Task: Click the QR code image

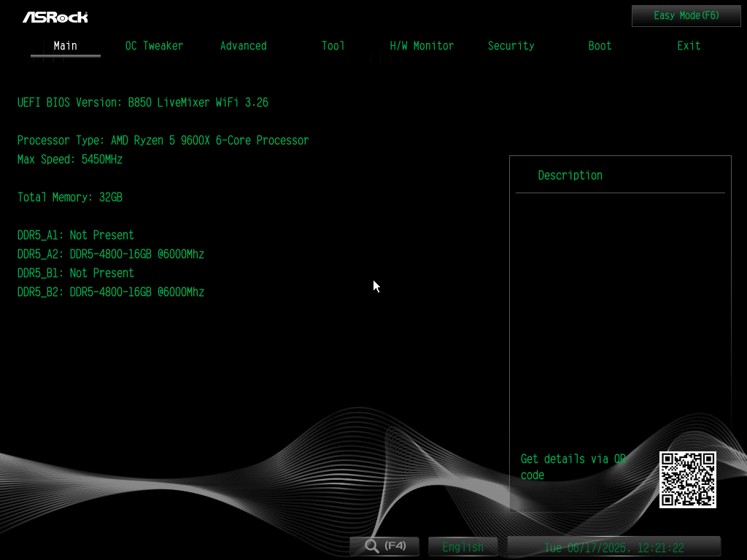Action: (x=687, y=480)
